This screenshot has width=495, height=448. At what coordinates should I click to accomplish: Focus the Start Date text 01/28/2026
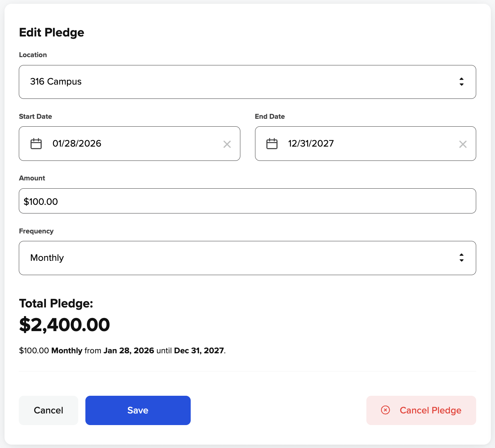point(77,144)
